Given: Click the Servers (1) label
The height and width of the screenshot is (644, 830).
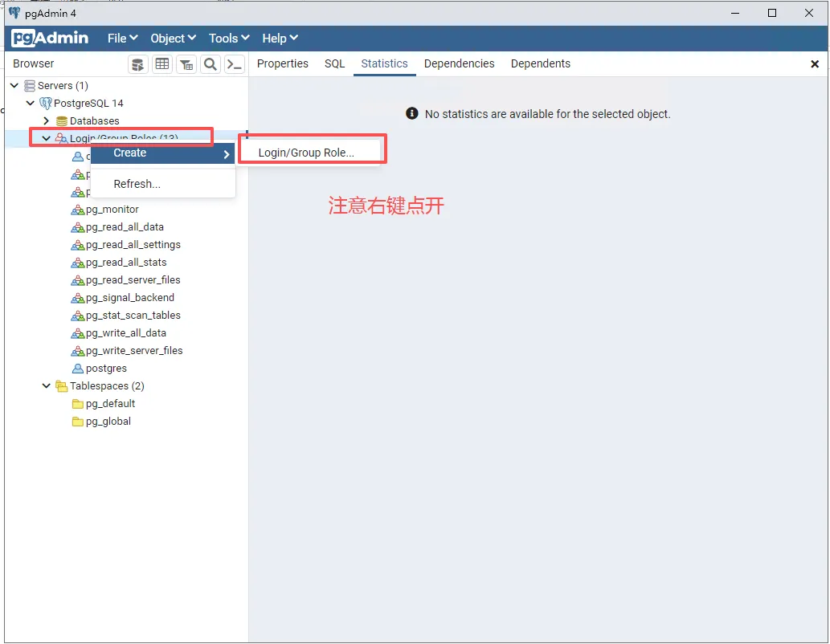Looking at the screenshot, I should (x=63, y=86).
